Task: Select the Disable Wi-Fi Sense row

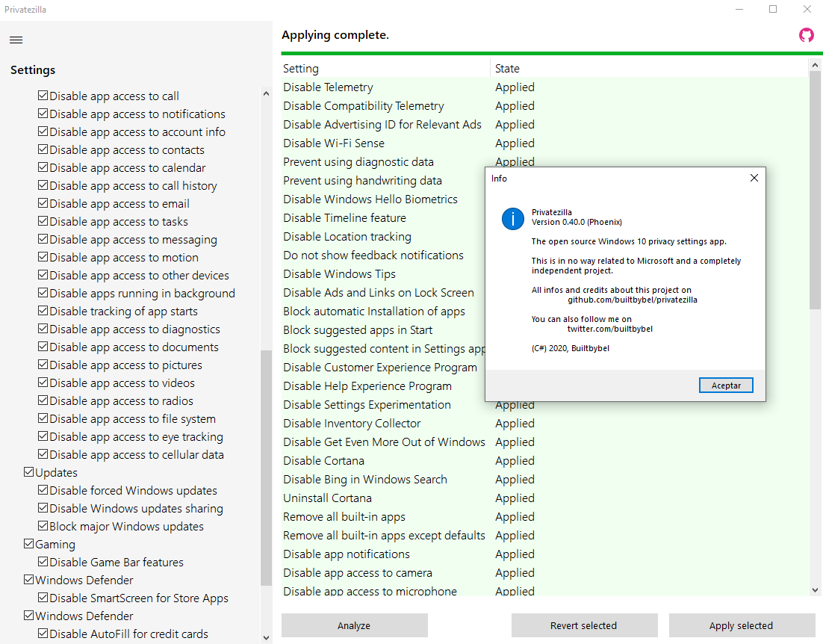Action: (545, 143)
